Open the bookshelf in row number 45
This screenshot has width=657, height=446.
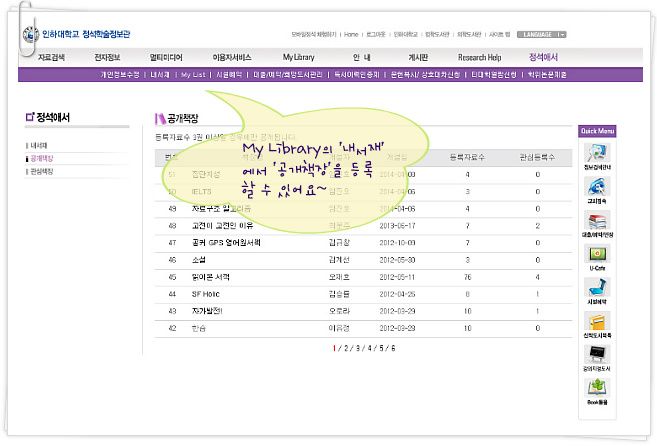[211, 277]
